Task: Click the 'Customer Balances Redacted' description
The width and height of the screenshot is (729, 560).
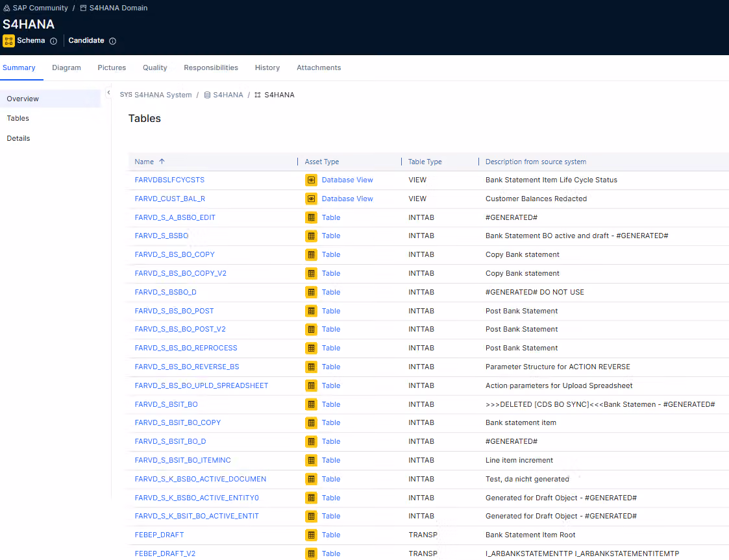Action: coord(536,199)
